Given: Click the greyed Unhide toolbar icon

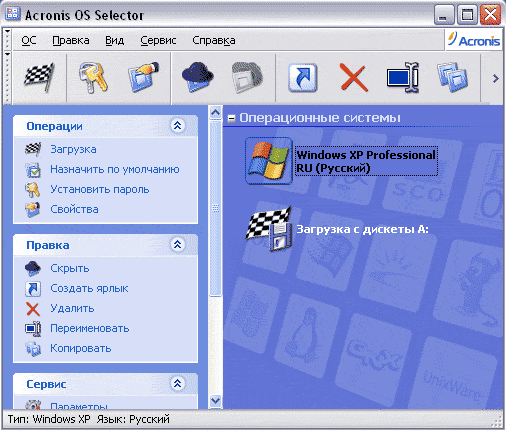Looking at the screenshot, I should click(x=247, y=77).
